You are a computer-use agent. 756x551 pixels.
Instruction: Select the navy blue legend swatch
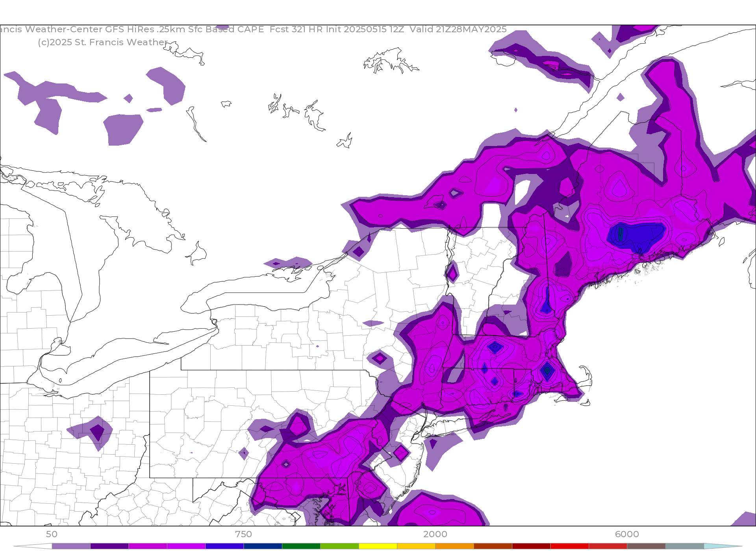(x=263, y=546)
